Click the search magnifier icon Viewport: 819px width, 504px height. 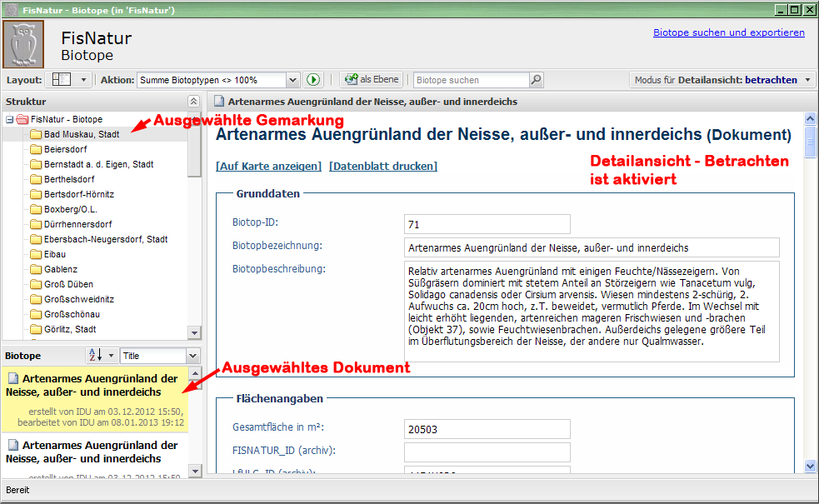[x=536, y=80]
